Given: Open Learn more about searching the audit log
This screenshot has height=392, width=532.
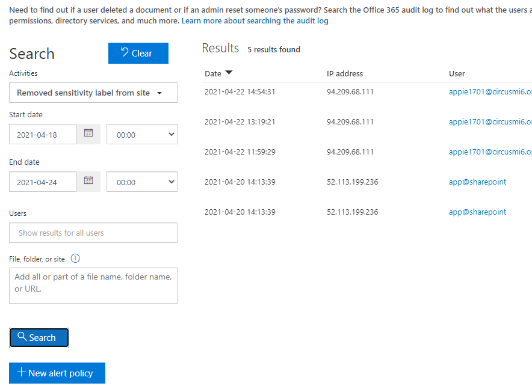Looking at the screenshot, I should click(x=255, y=21).
